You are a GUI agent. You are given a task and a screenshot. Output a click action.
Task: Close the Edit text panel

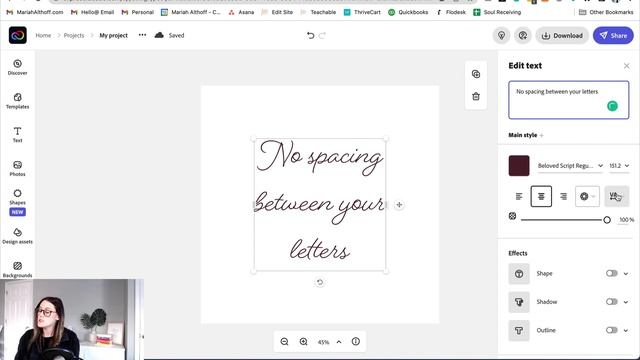coord(627,66)
